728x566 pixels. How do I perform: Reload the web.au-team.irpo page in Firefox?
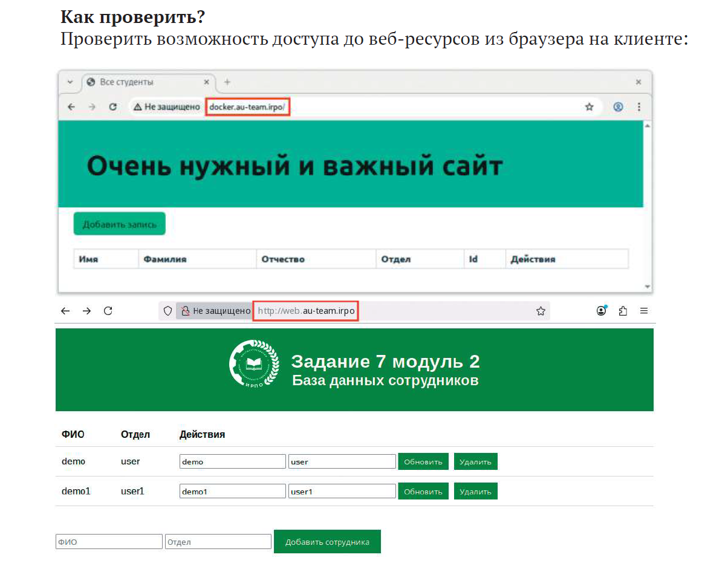pyautogui.click(x=108, y=311)
